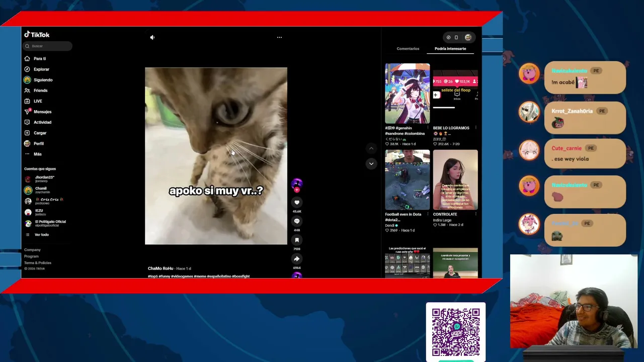Open the TikTok home logo
The image size is (644, 362).
tap(37, 35)
